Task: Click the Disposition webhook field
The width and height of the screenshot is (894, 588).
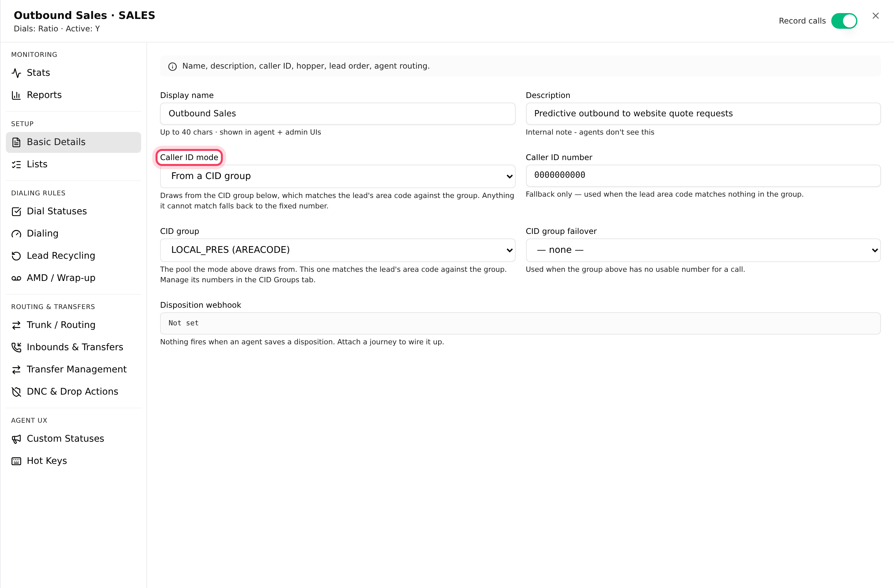Action: click(x=520, y=323)
